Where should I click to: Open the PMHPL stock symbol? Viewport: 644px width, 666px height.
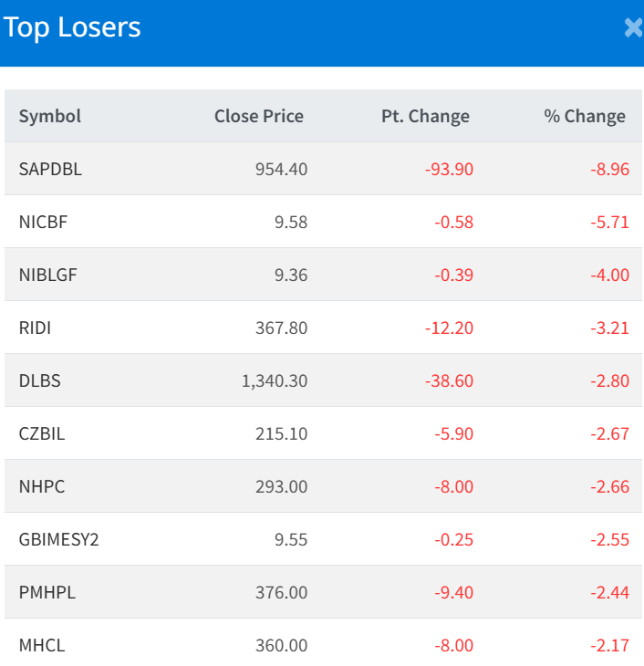point(47,592)
